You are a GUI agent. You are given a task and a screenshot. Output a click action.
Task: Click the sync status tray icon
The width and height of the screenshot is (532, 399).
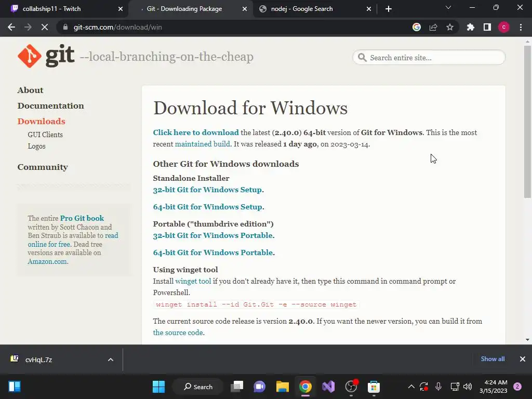pyautogui.click(x=424, y=387)
